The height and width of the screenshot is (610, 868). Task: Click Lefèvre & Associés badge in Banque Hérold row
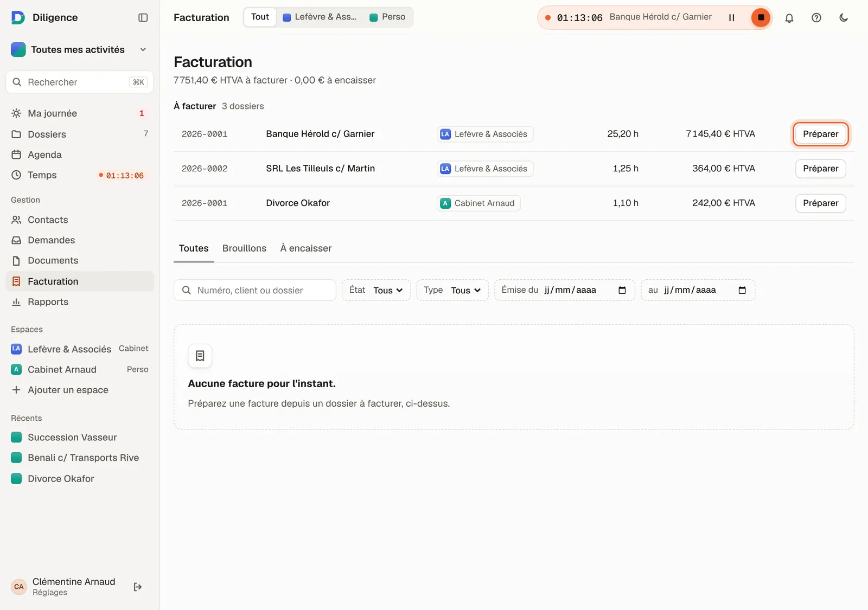(485, 134)
